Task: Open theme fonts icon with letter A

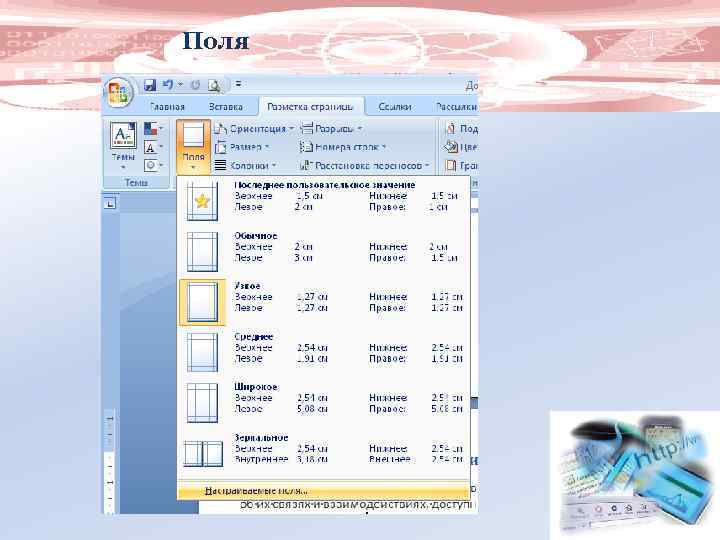Action: (x=150, y=147)
